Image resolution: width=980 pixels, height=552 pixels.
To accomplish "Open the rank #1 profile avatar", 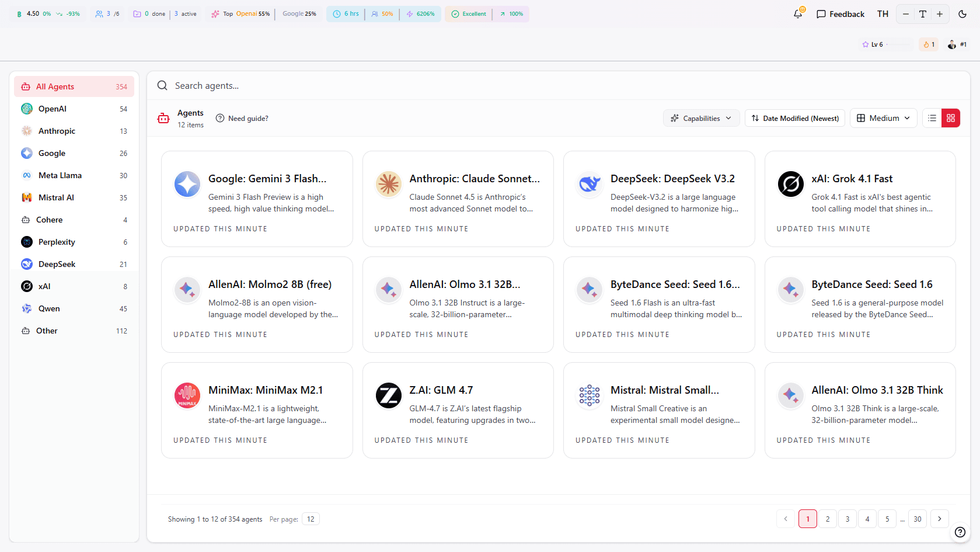I will [957, 44].
